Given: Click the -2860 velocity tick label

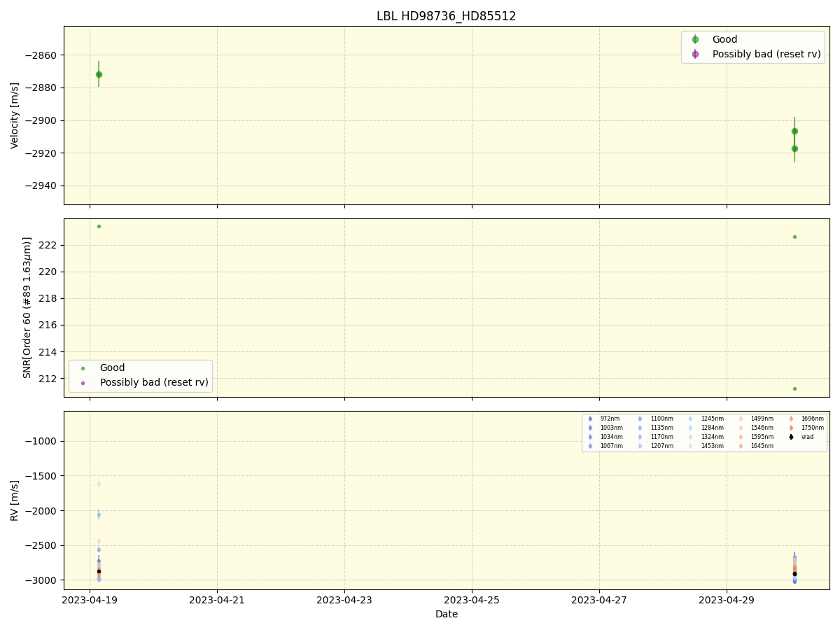Looking at the screenshot, I should (42, 55).
